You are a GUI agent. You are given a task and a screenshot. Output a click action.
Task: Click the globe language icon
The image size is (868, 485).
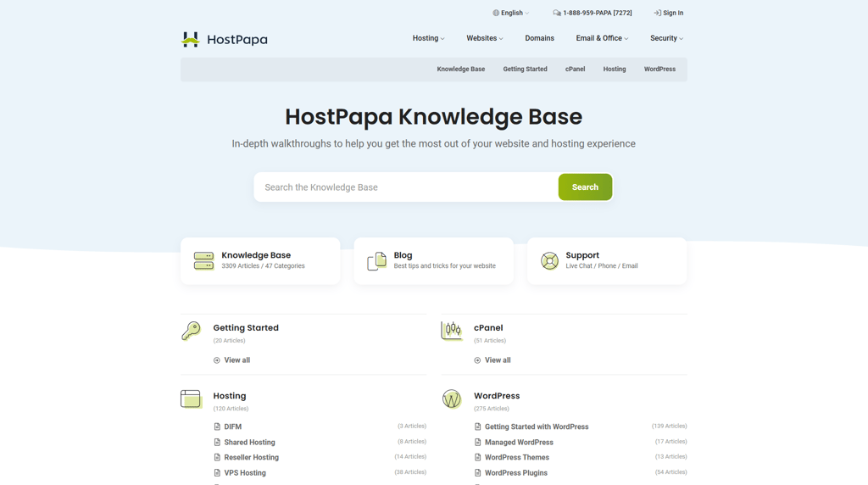point(496,13)
